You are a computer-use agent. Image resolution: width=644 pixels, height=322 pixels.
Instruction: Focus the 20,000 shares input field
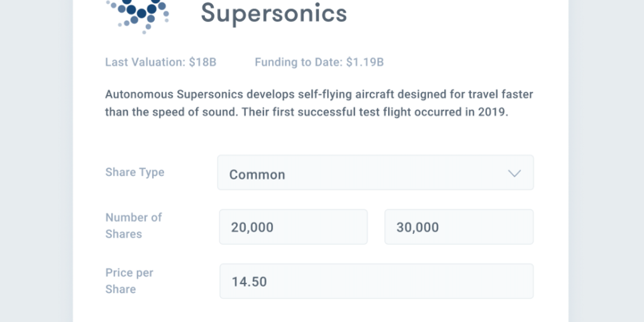pyautogui.click(x=293, y=227)
